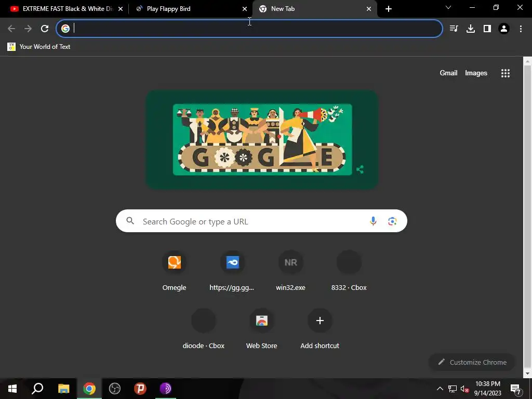Switch to the Play Flappy Bird tab

pyautogui.click(x=190, y=9)
